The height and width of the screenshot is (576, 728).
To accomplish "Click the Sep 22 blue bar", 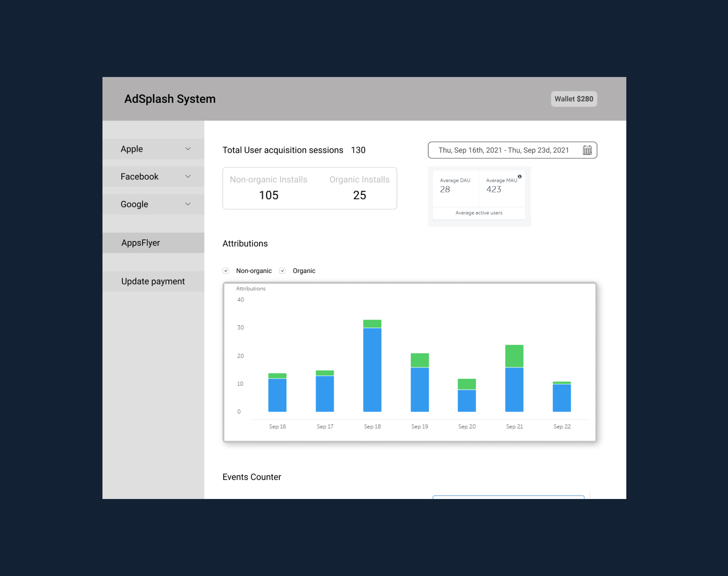I will pyautogui.click(x=562, y=398).
